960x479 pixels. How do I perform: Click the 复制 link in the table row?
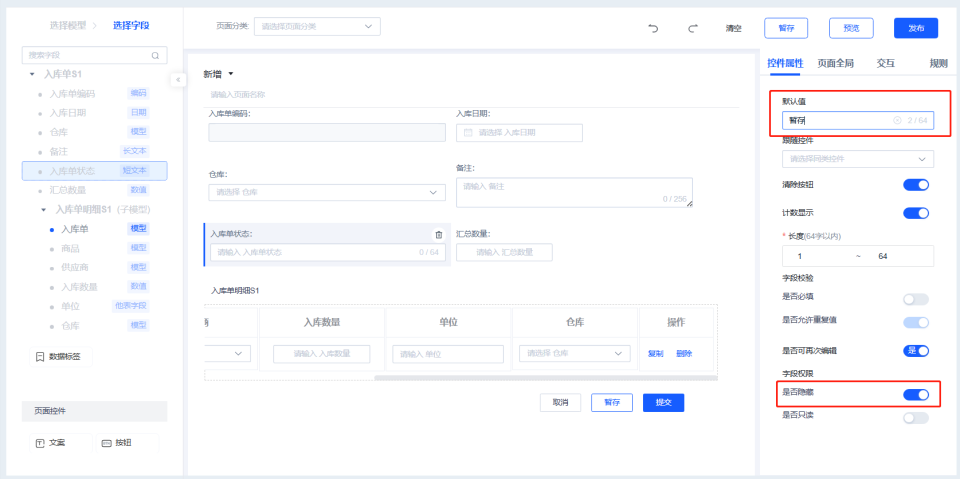coord(655,353)
